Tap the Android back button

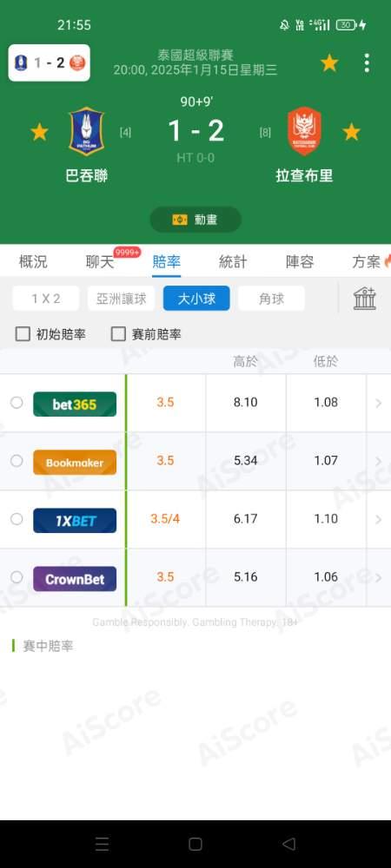pos(288,844)
